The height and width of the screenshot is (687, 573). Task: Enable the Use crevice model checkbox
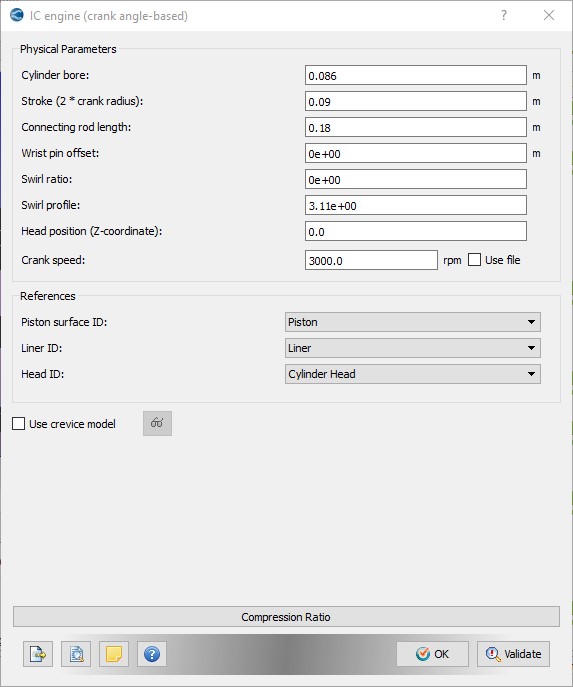tap(18, 424)
